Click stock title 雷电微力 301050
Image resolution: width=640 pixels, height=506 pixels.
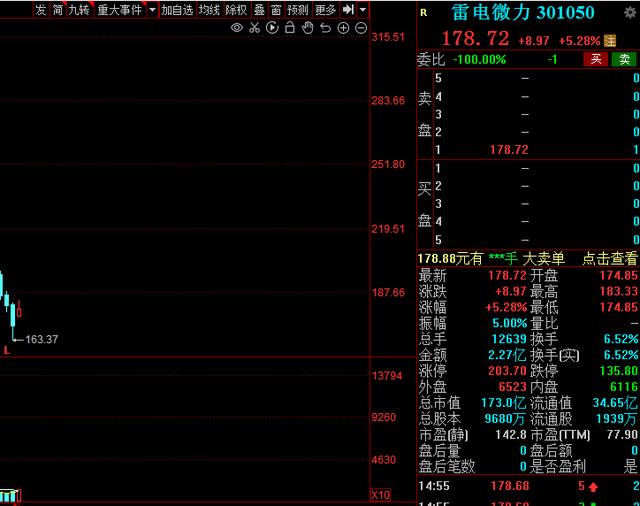pos(523,13)
